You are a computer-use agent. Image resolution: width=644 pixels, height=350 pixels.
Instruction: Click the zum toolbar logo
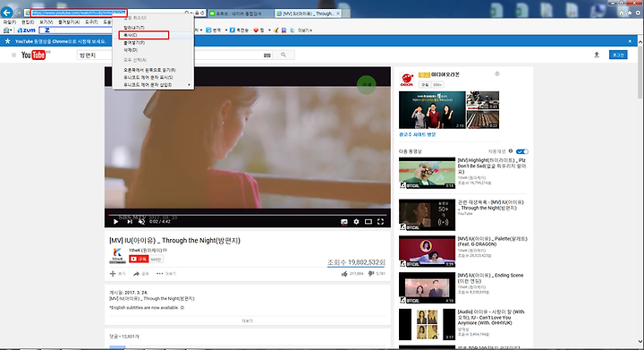pos(26,30)
